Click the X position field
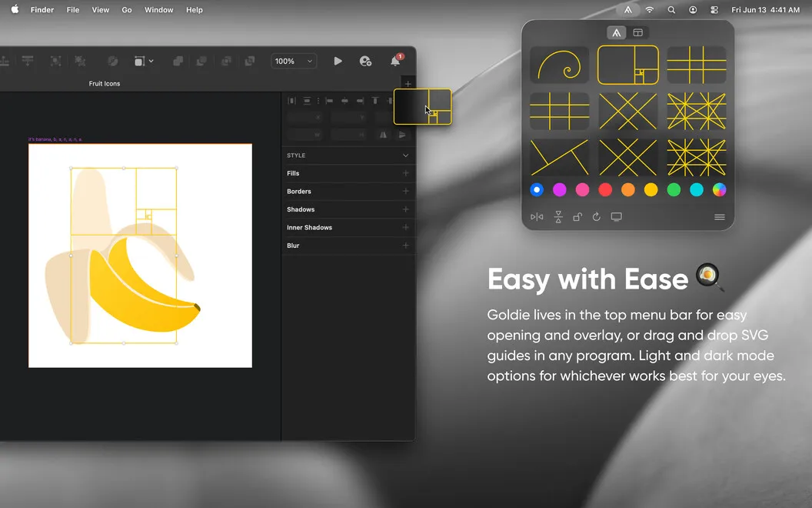Image resolution: width=812 pixels, height=508 pixels. [305, 118]
